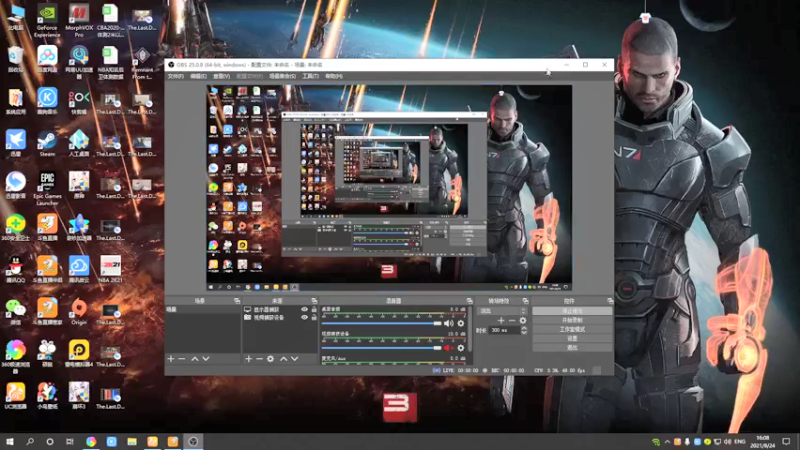Viewport: 800px width, 450px height.
Task: Open the 帮助(H) menu in OBS
Action: [x=334, y=77]
